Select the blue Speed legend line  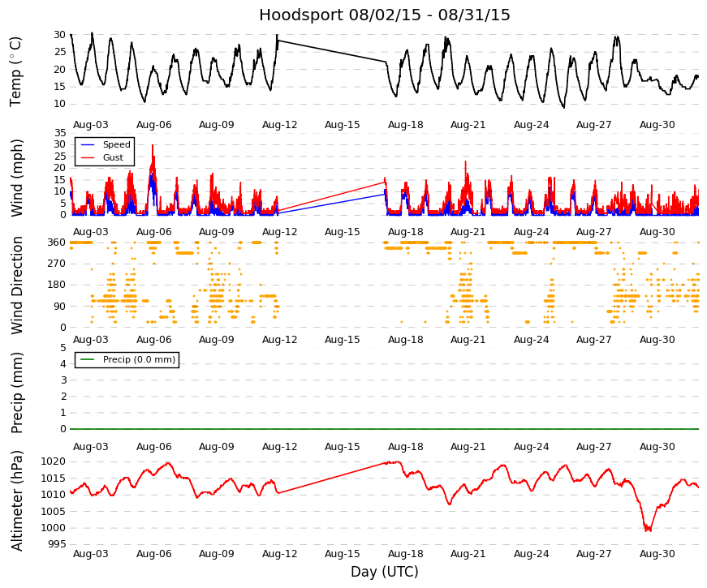[88, 144]
